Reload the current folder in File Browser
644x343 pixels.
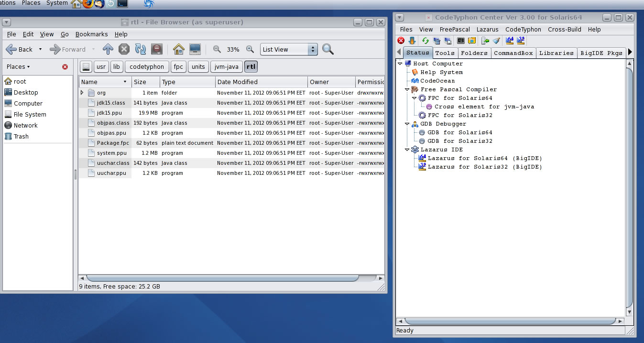point(140,49)
